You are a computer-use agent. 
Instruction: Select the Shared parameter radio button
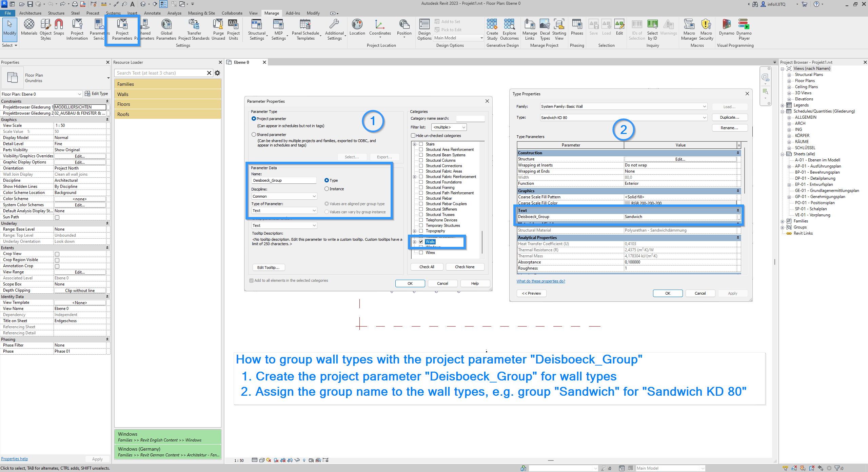[x=254, y=135]
